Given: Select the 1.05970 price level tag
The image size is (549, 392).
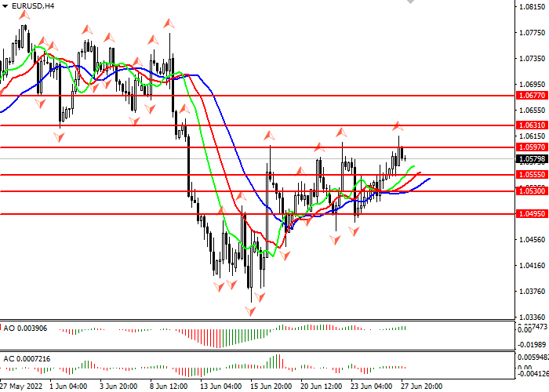Looking at the screenshot, I should click(531, 147).
